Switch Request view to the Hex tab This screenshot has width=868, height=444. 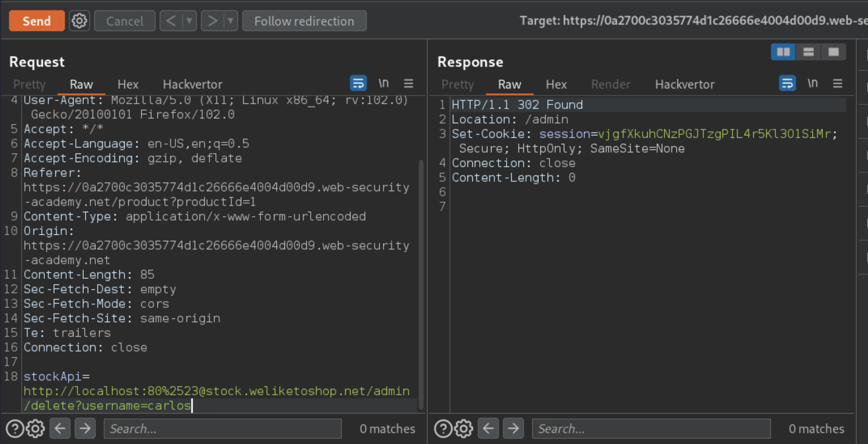(128, 85)
